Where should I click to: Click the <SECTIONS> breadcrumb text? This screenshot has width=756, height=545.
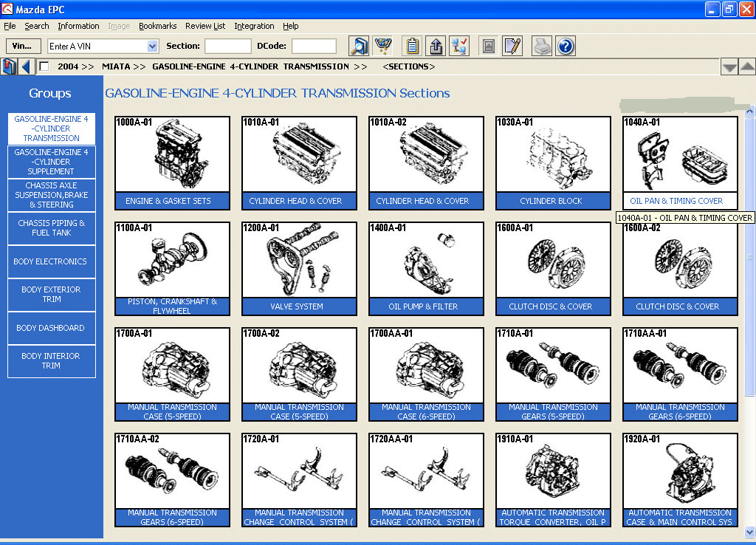click(409, 66)
